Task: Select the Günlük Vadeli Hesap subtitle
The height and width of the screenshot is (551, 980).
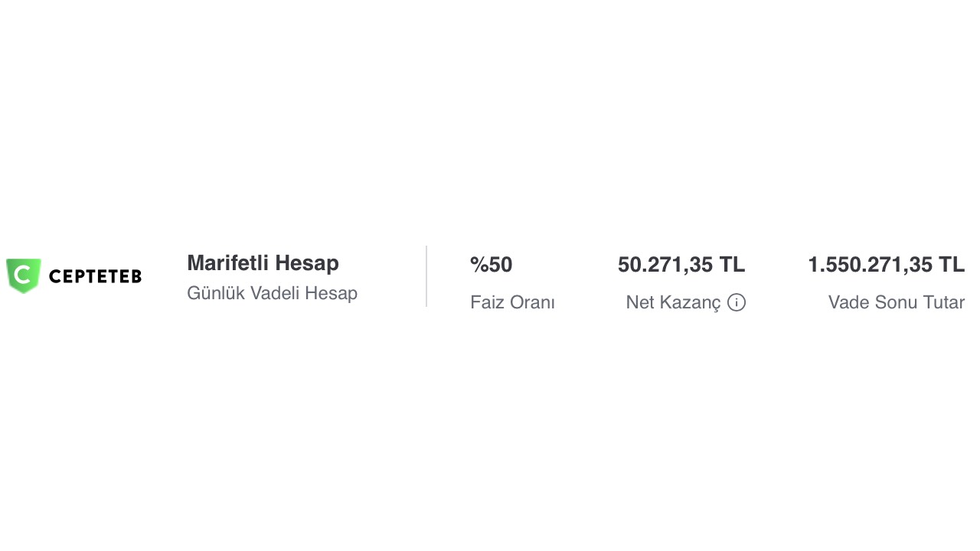Action: pos(272,293)
